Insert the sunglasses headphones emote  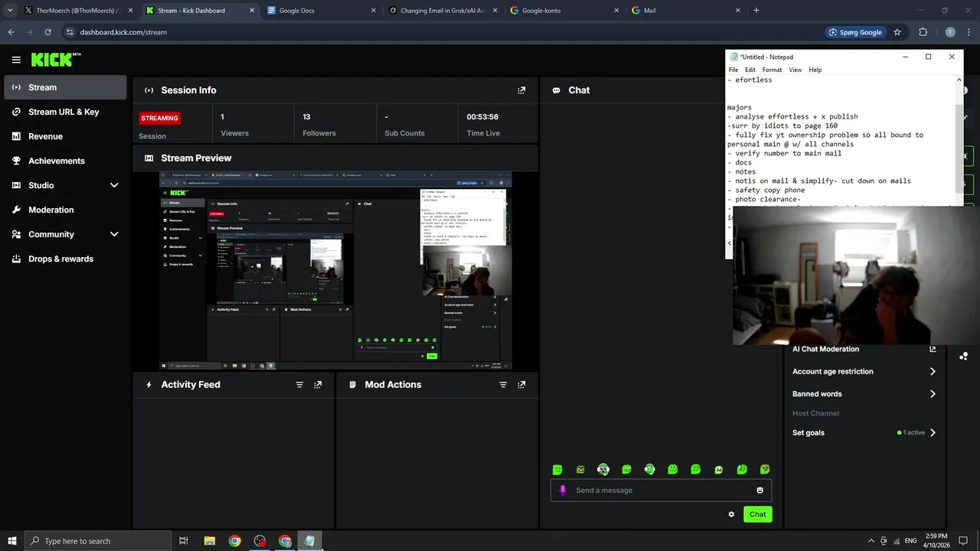603,469
